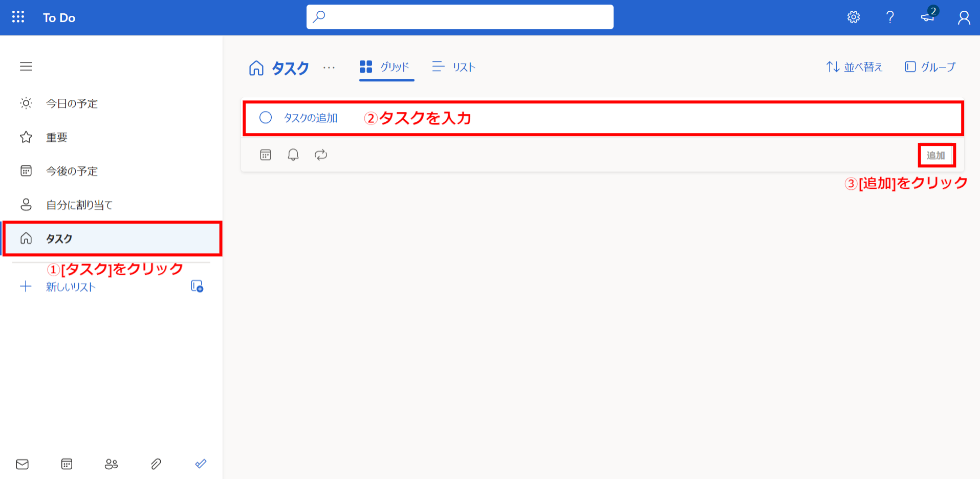Open Mail from the bottom navigation
The image size is (980, 479).
tap(22, 464)
